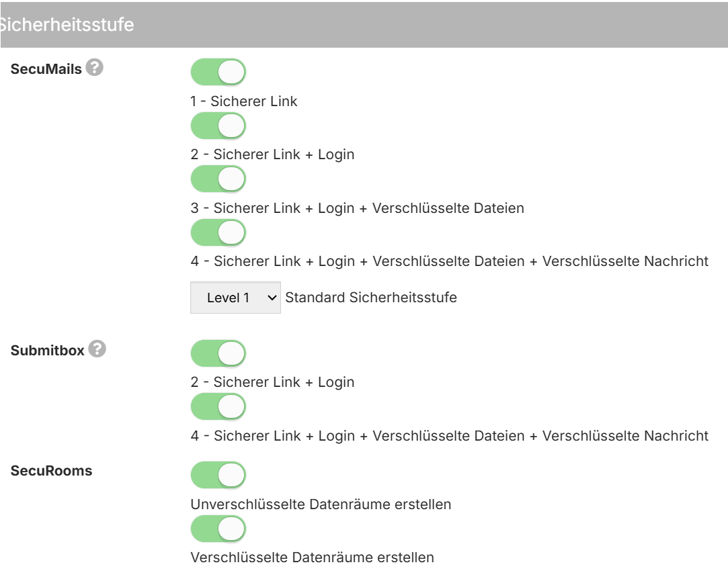This screenshot has height=577, width=728.
Task: Open the 'Level 1' Standard Sicherheitsstufe dropdown
Action: pyautogui.click(x=235, y=298)
